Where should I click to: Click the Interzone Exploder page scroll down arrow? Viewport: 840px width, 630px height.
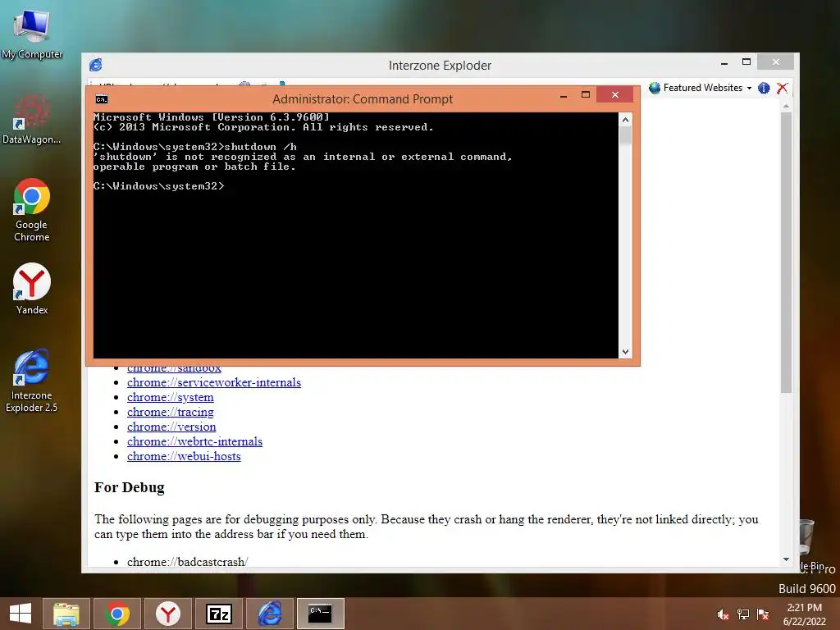[786, 559]
